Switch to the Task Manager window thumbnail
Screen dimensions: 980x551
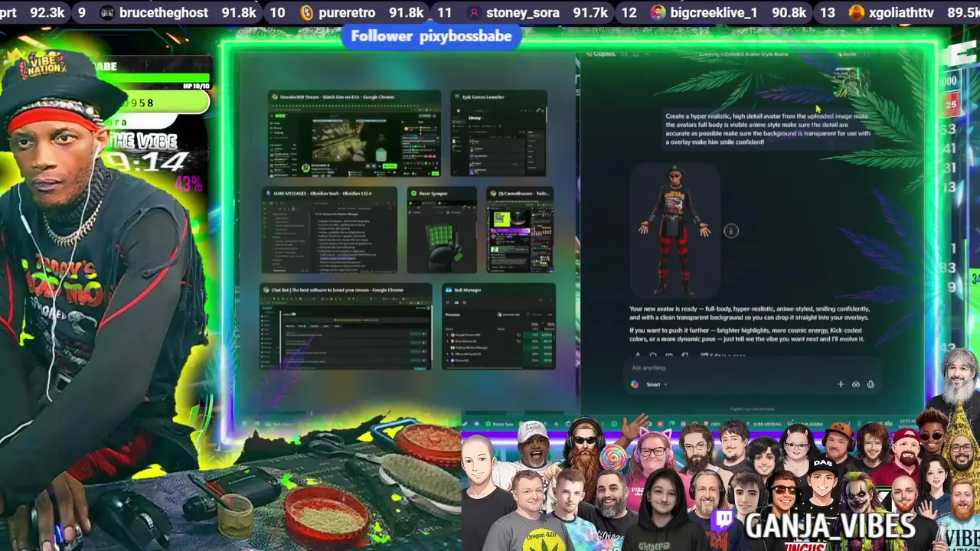point(498,327)
